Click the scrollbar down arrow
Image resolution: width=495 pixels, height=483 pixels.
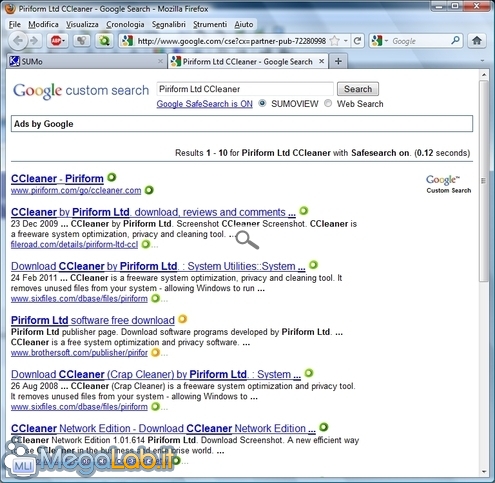(x=484, y=472)
